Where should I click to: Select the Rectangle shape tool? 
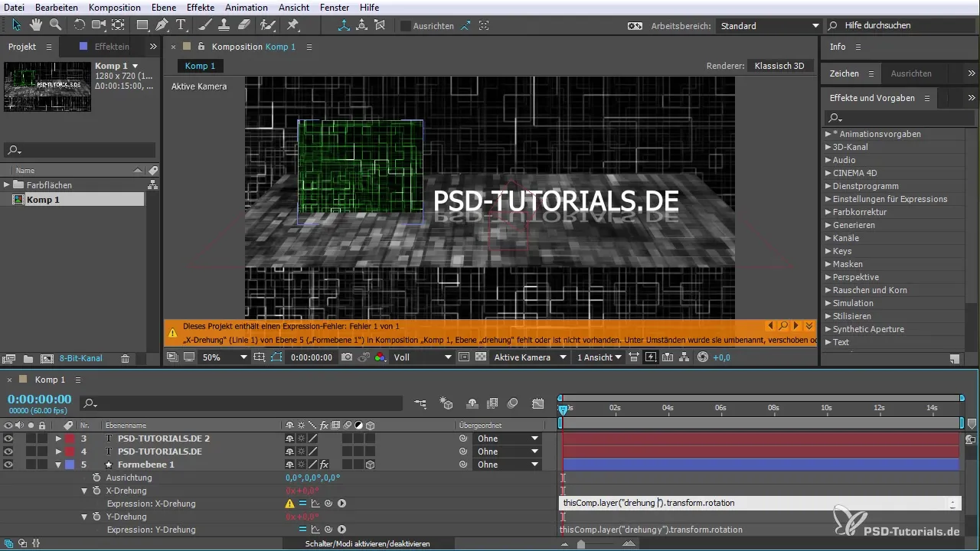click(x=142, y=25)
